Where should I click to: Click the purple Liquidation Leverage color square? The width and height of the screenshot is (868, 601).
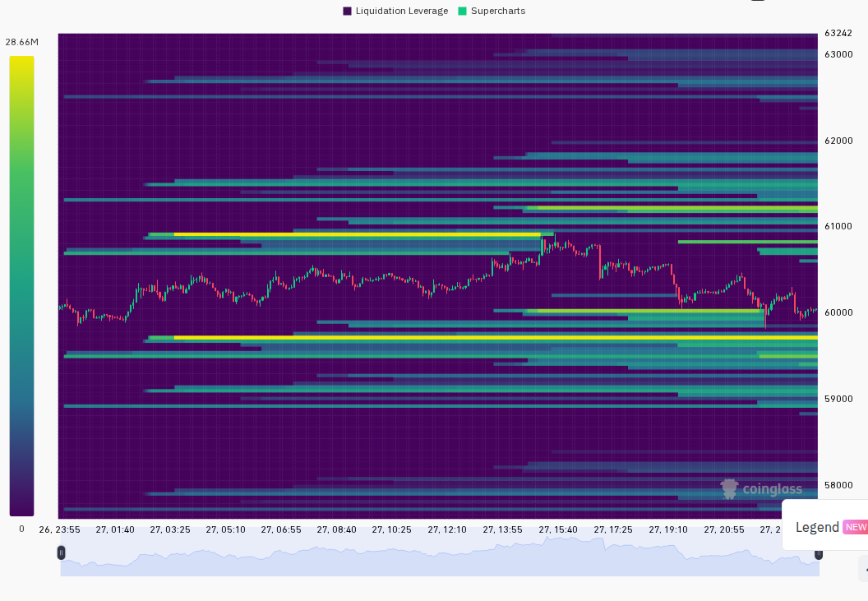(x=347, y=11)
